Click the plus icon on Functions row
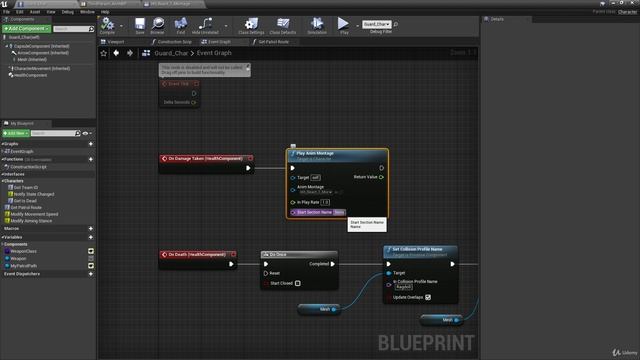 [x=91, y=159]
